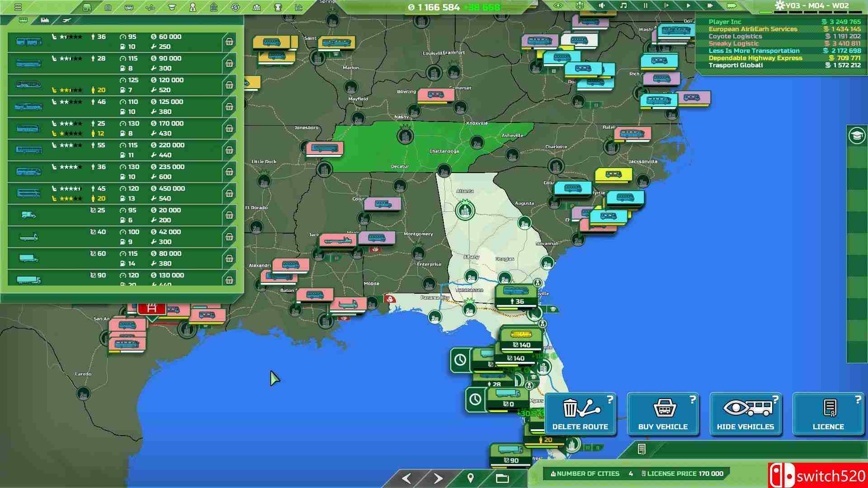Toggle the eye visibility option
The image size is (868, 488).
(x=558, y=6)
